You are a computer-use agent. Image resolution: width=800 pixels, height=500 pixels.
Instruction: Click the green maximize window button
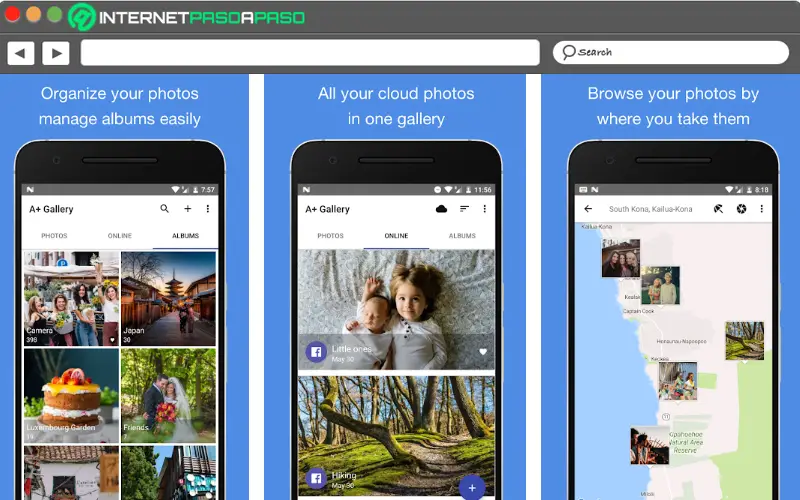[55, 14]
